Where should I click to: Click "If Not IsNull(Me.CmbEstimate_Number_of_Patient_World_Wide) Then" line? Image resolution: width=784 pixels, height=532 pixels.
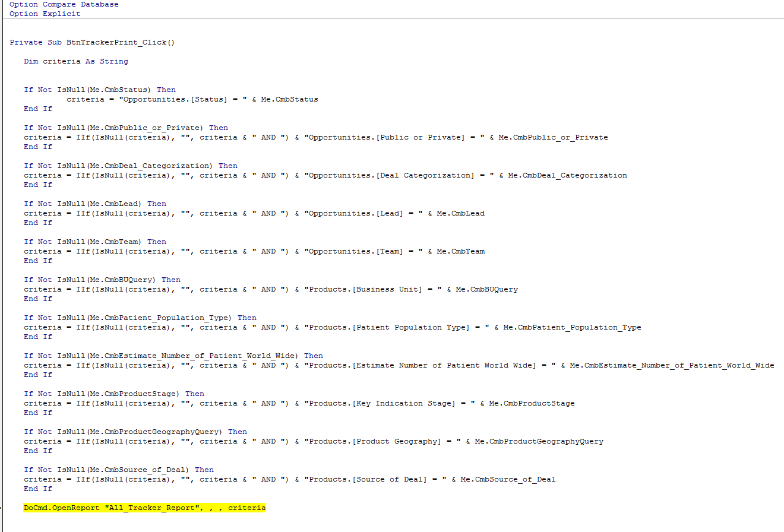pyautogui.click(x=173, y=356)
